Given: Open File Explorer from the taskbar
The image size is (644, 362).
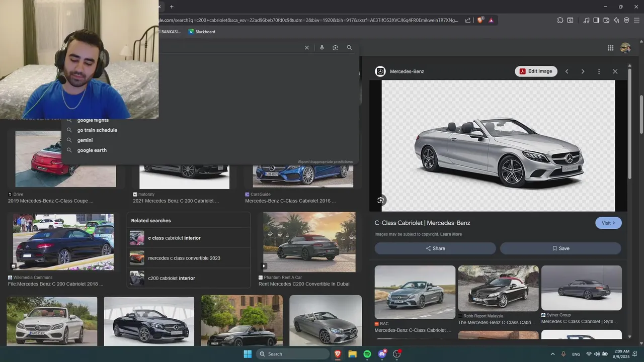Looking at the screenshot, I should 352,354.
